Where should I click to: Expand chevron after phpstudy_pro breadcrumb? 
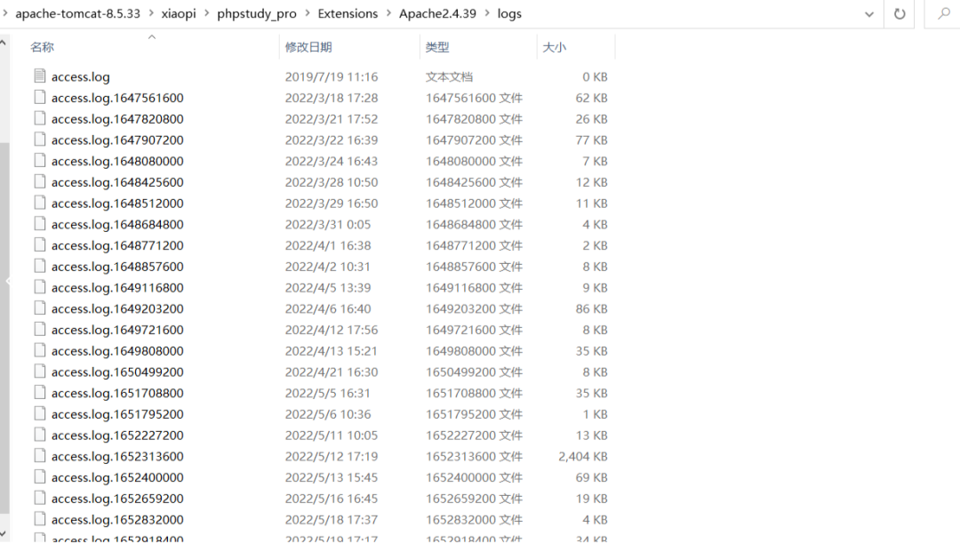[308, 13]
